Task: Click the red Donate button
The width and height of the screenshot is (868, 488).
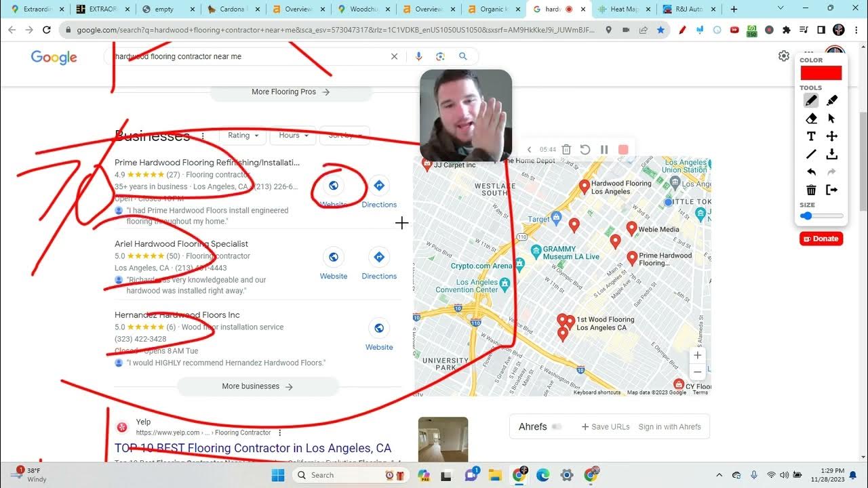Action: pos(821,239)
